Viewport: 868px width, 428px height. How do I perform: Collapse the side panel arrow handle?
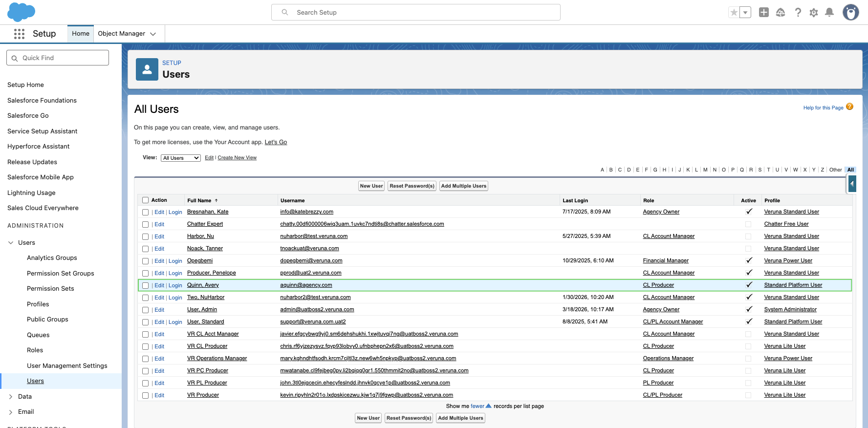coord(852,184)
